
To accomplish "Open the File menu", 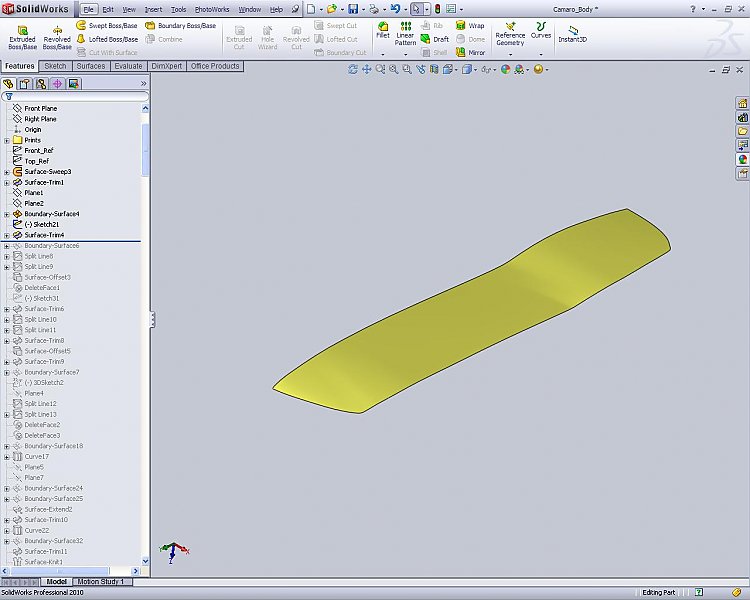I will click(88, 9).
